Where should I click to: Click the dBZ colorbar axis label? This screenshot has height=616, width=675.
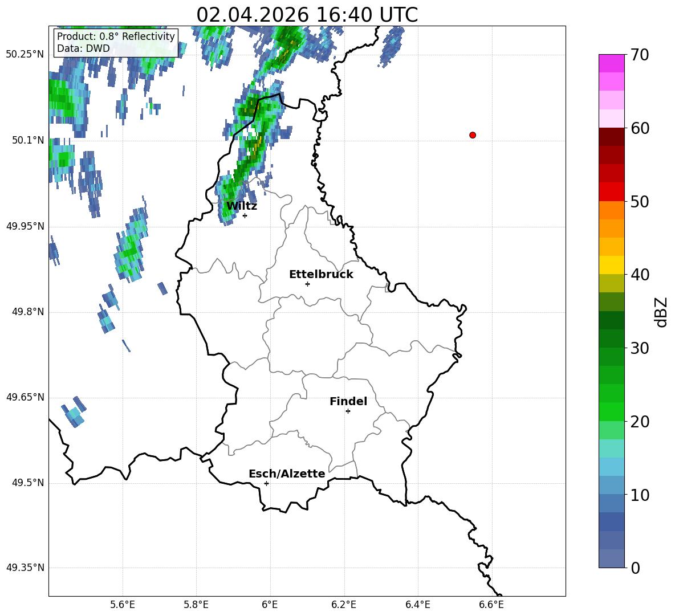(x=661, y=312)
